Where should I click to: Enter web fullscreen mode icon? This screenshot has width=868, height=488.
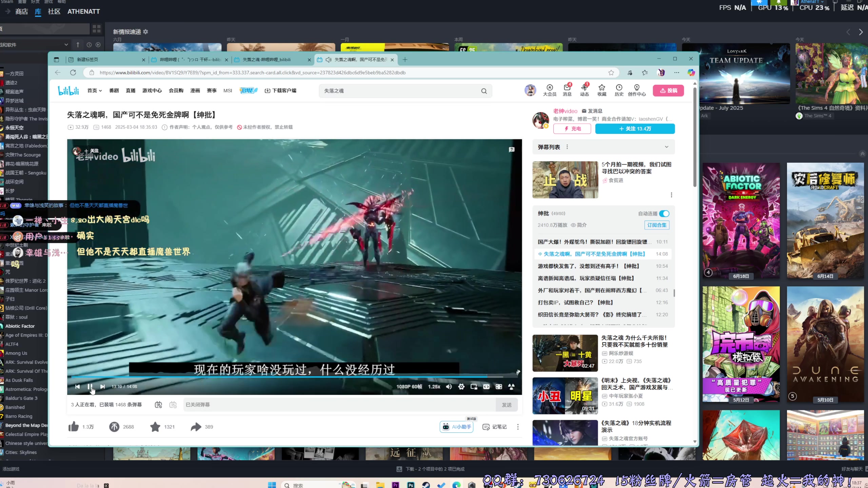tap(499, 387)
